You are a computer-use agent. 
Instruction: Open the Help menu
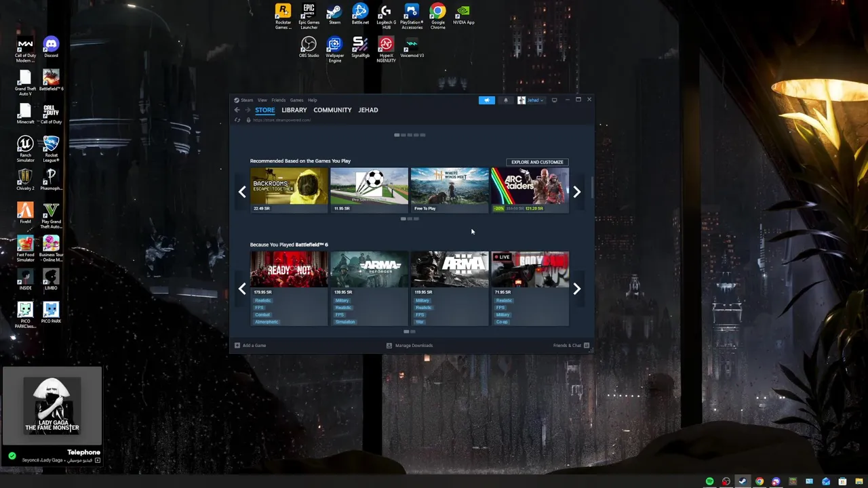tap(312, 100)
